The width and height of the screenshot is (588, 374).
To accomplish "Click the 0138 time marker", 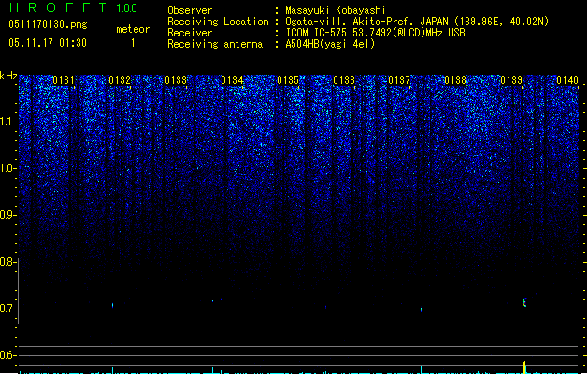I will [455, 80].
